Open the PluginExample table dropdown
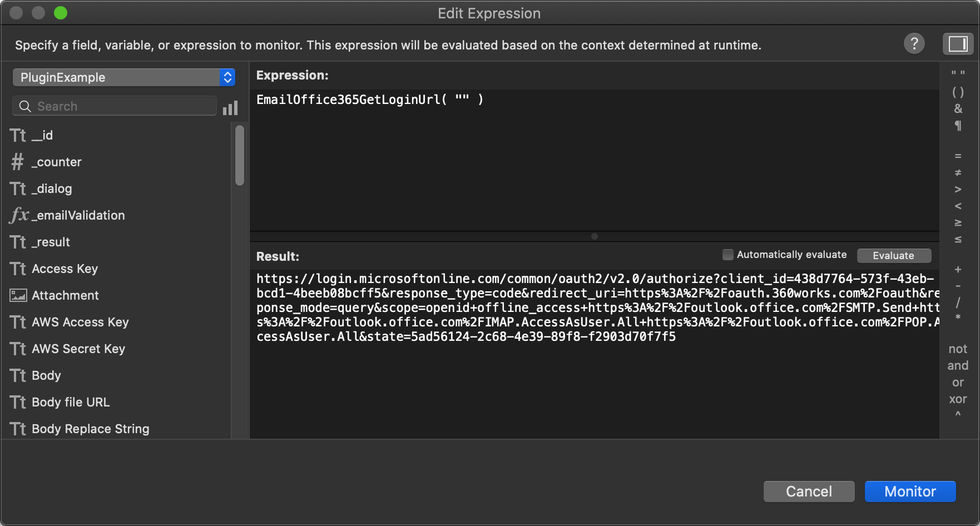980x526 pixels. (x=124, y=77)
